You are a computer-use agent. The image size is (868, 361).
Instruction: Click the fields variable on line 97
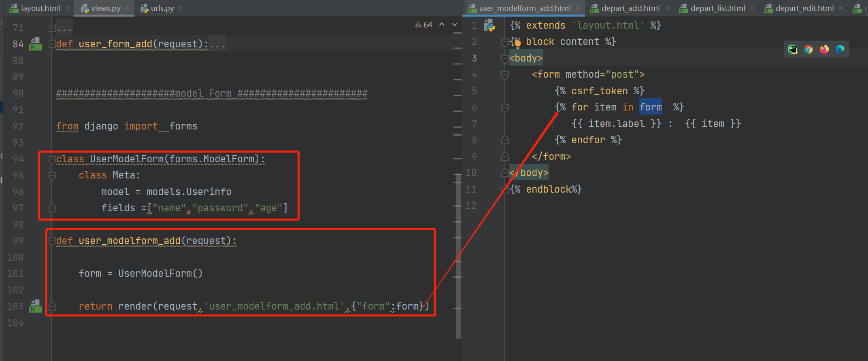118,208
